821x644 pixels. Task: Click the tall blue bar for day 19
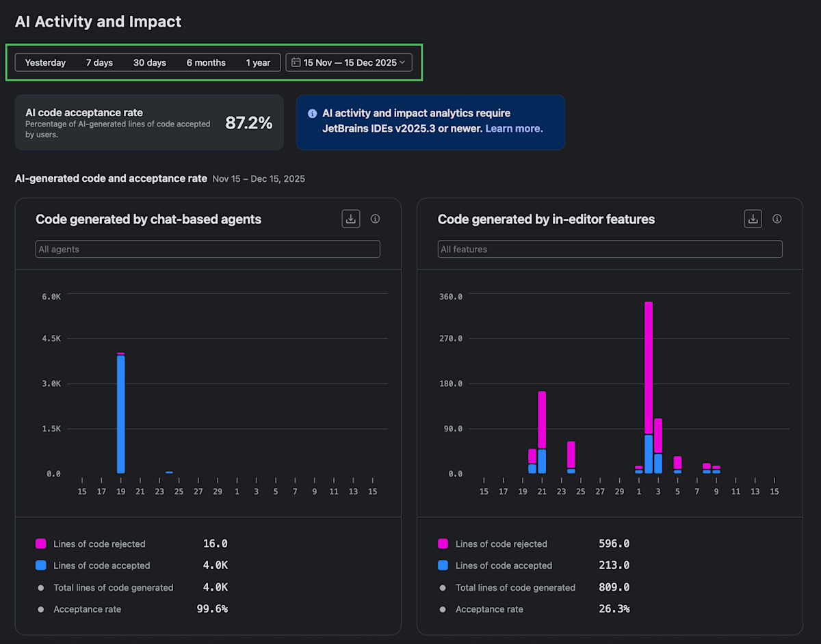click(121, 414)
